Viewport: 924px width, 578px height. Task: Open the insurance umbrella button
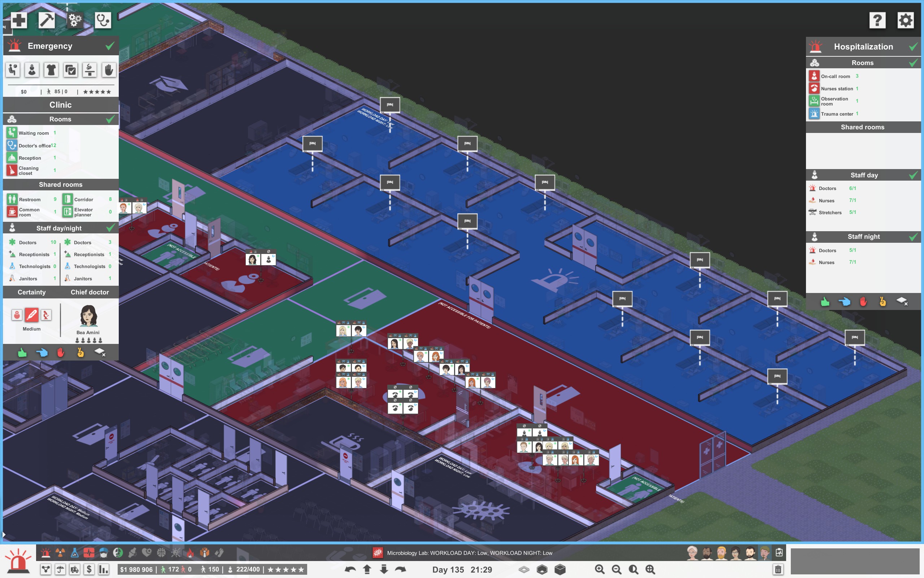tap(60, 569)
